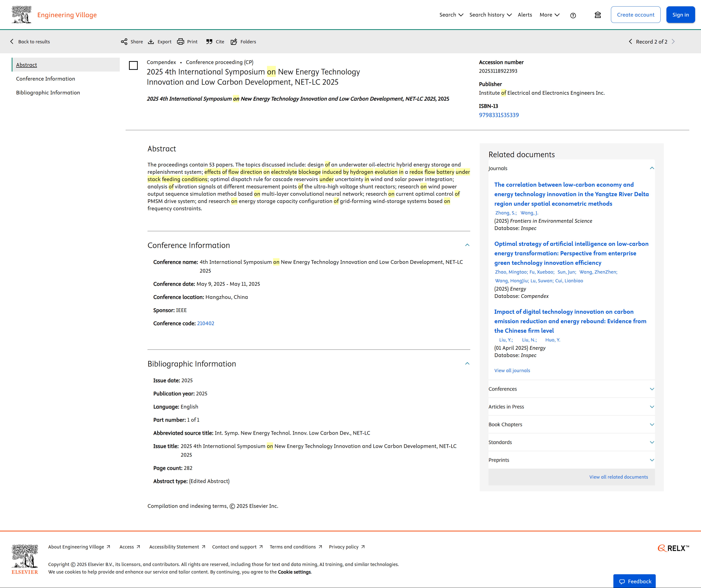Viewport: 701px width, 588px height.
Task: Open the Search history dropdown
Action: pyautogui.click(x=490, y=15)
